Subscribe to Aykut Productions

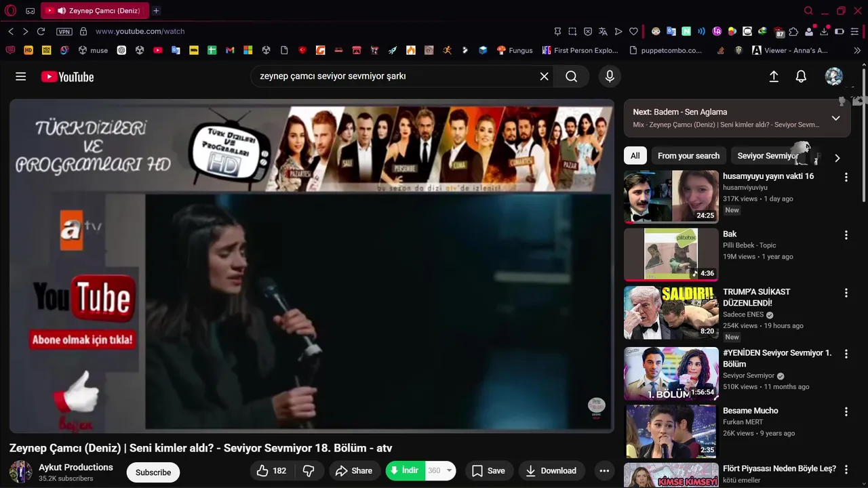153,472
